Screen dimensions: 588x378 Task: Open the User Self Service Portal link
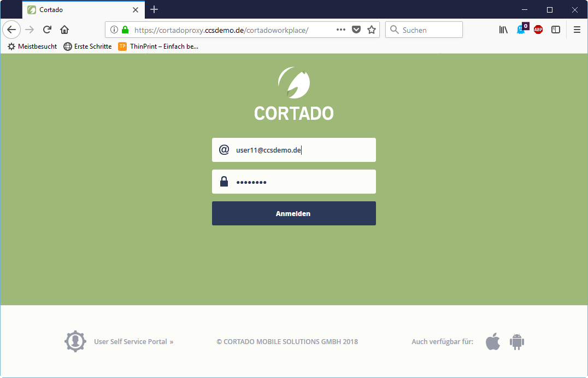click(x=133, y=341)
